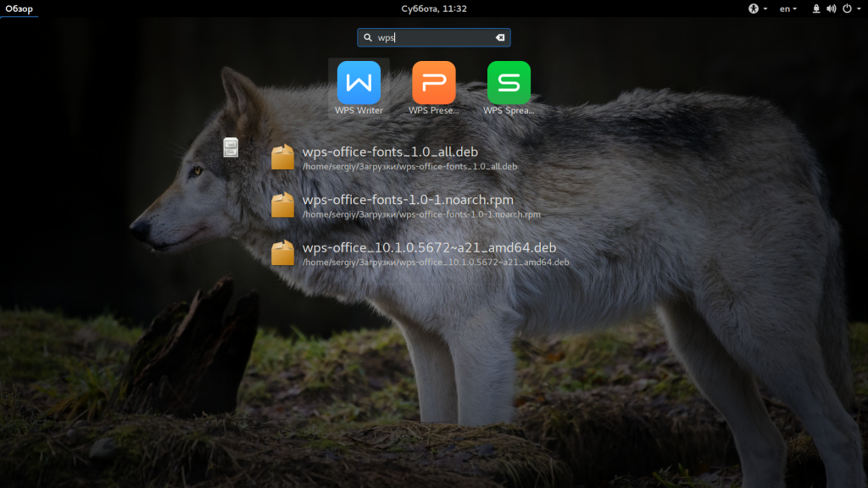Click the volume speaker icon in top bar
Screen dimensions: 868x488
click(x=831, y=8)
